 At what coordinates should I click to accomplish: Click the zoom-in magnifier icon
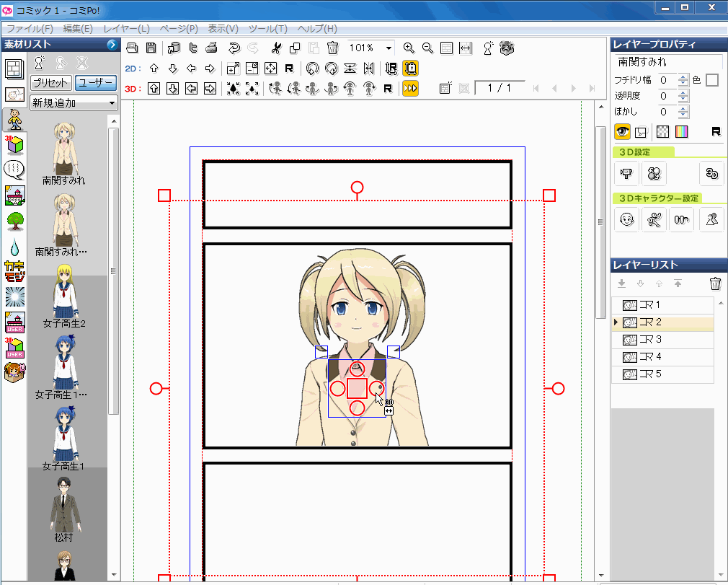pos(409,48)
